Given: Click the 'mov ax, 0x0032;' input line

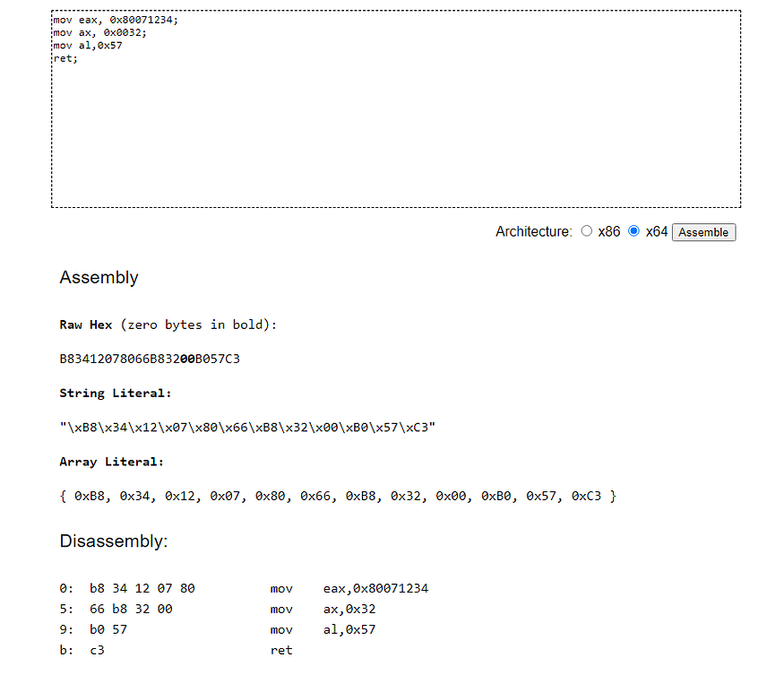Looking at the screenshot, I should tap(100, 32).
